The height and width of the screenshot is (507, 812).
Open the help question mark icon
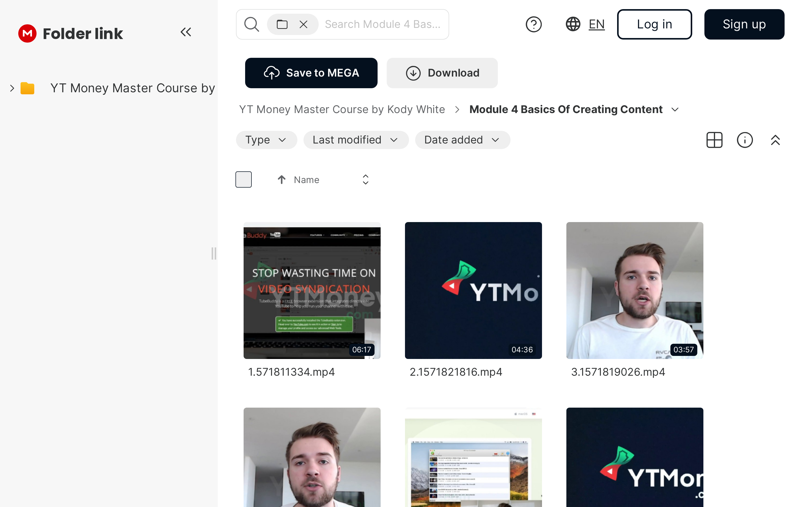533,25
